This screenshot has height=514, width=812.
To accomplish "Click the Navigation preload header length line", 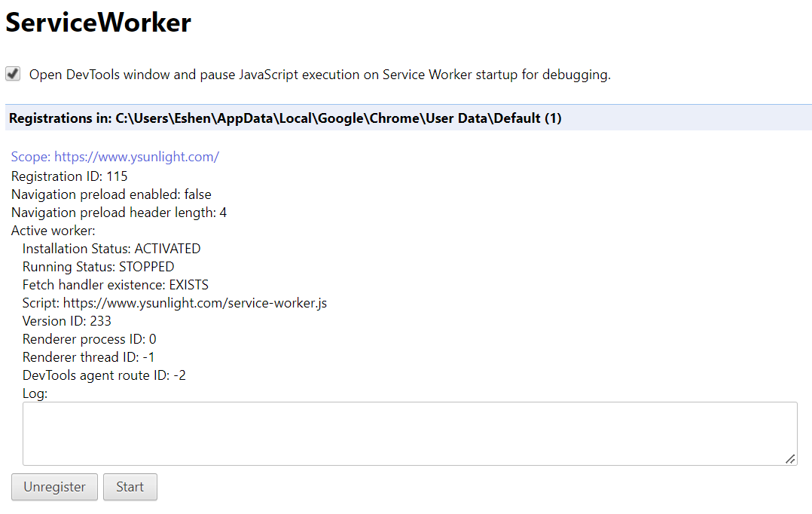I will 118,213.
